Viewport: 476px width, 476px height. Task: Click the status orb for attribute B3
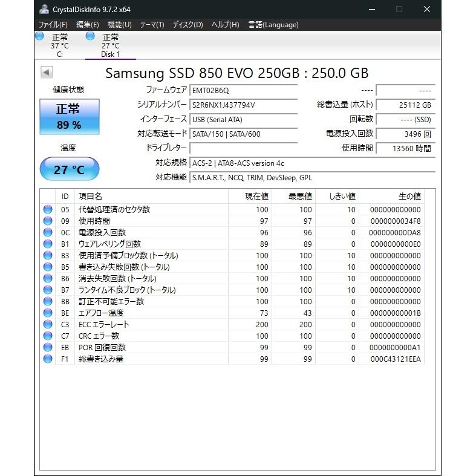click(48, 256)
